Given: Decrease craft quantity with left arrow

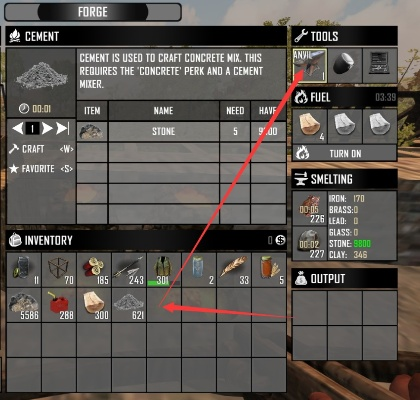Looking at the screenshot, I should pos(18,128).
